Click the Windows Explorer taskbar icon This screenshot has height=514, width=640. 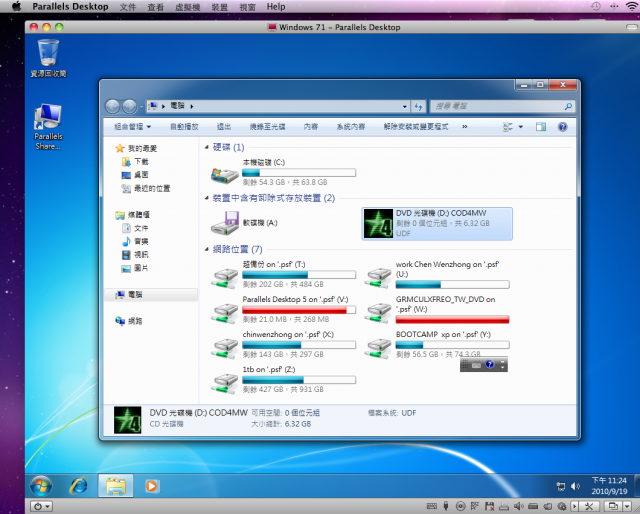coord(116,486)
